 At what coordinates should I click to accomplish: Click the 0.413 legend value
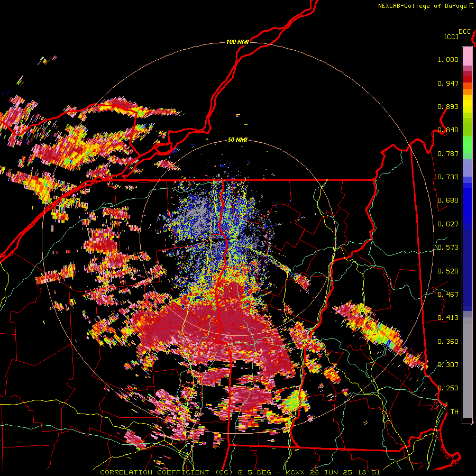448,318
